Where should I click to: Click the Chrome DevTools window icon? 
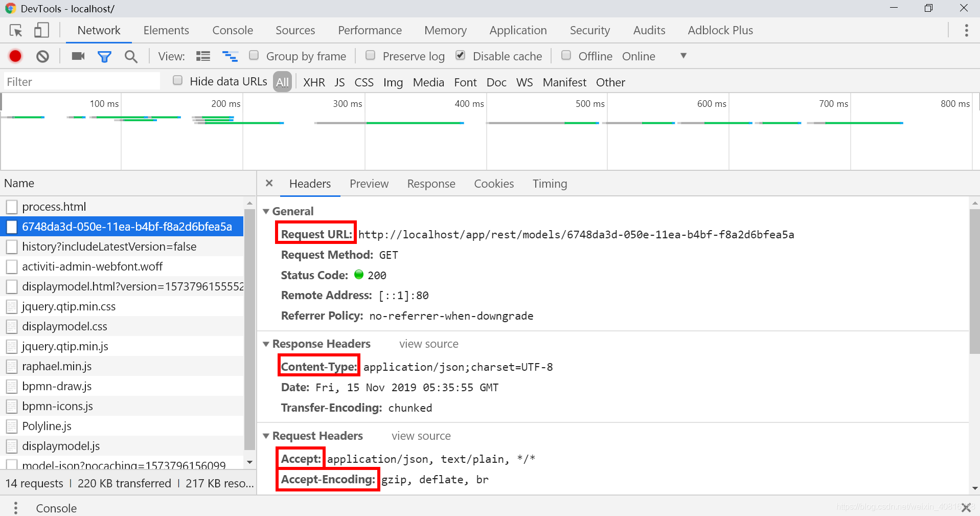pos(10,9)
